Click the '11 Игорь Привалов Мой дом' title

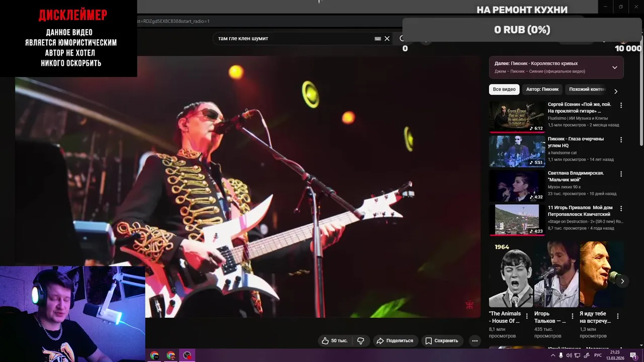[580, 210]
